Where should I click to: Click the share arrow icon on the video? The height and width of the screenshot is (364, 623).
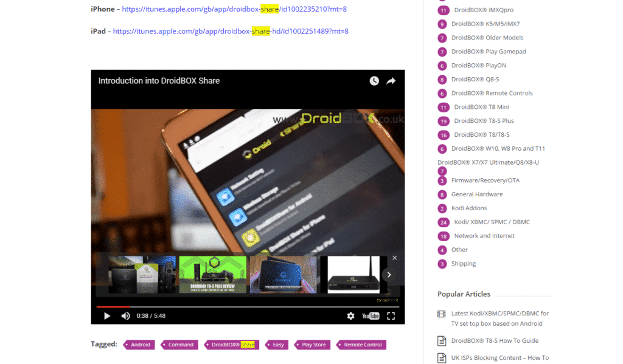[x=391, y=81]
